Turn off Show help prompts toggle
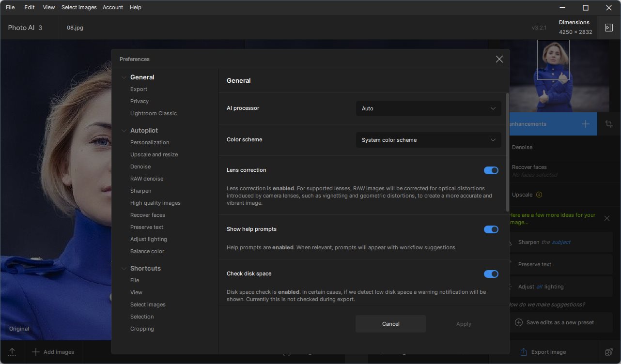Image resolution: width=621 pixels, height=364 pixels. pos(491,229)
